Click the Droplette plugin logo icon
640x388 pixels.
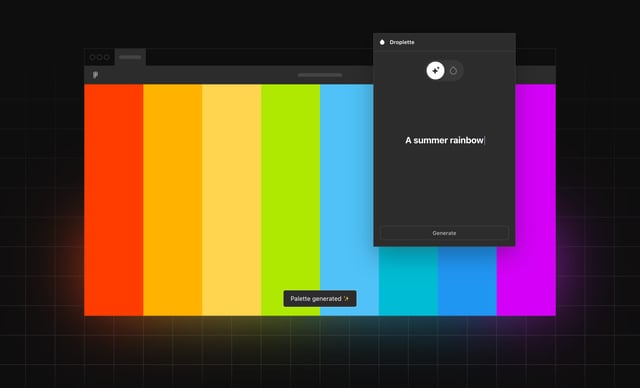pyautogui.click(x=382, y=42)
